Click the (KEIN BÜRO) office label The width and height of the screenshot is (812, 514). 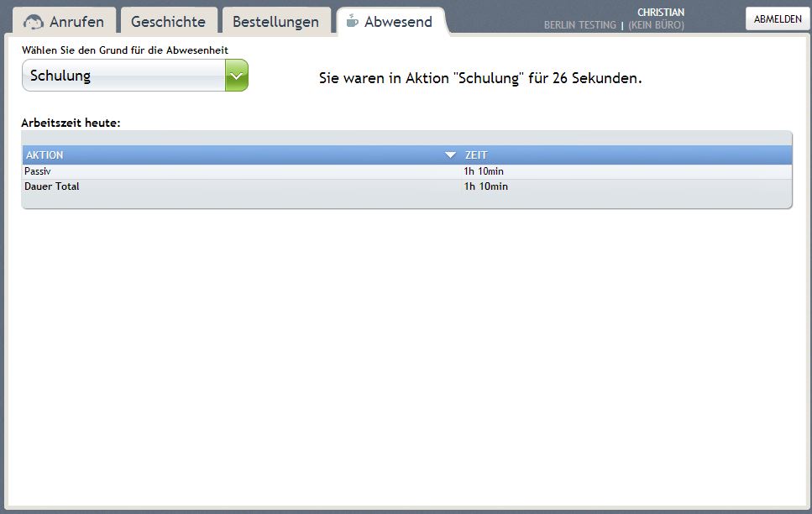[656, 25]
